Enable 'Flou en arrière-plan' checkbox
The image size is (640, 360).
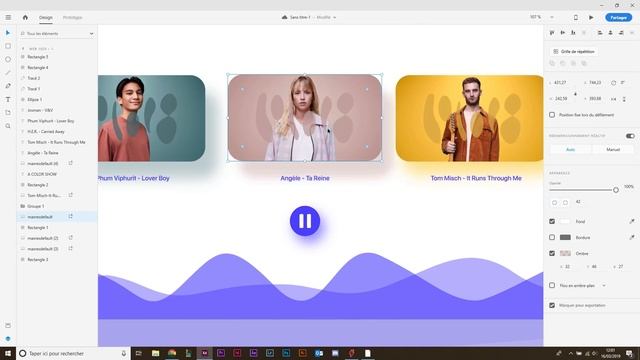click(x=552, y=285)
